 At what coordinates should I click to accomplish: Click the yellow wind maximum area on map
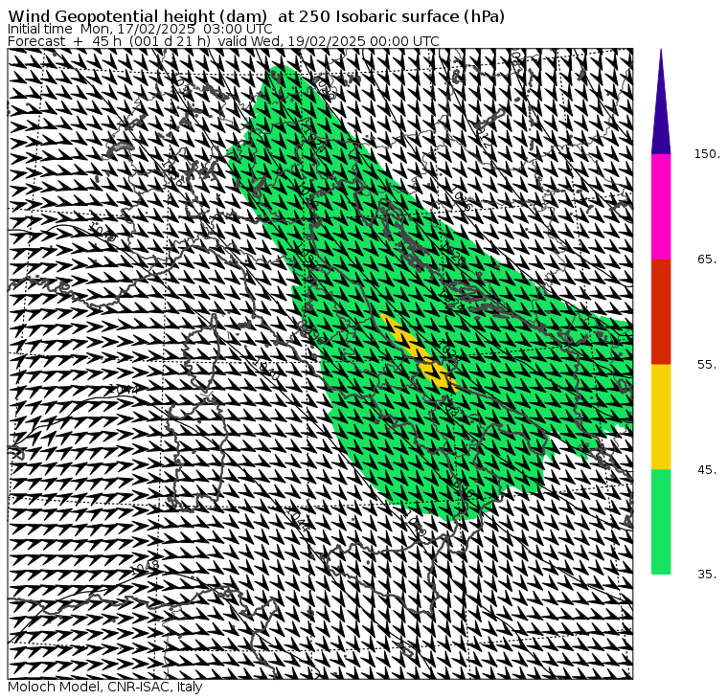(420, 351)
